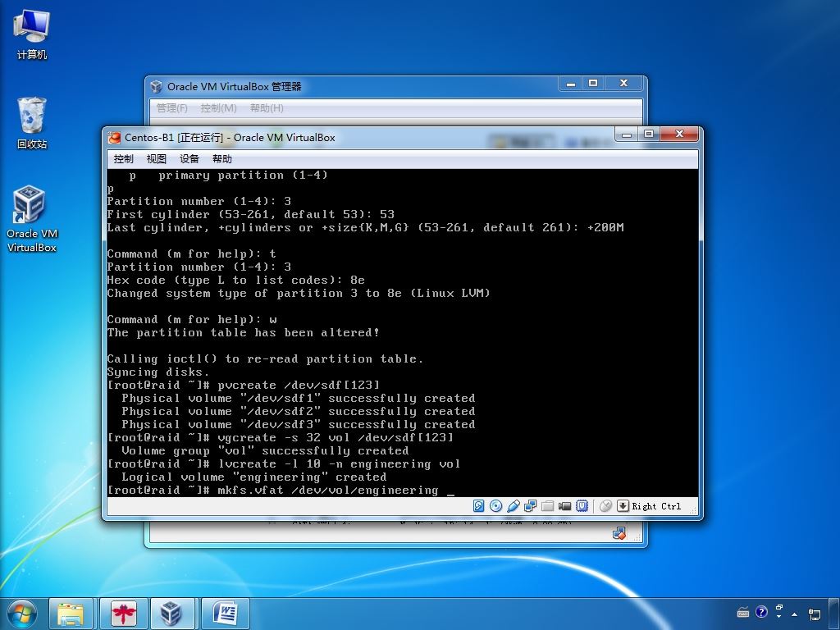
Task: Click the VirtualBox manager status bar network icon
Action: click(x=619, y=533)
